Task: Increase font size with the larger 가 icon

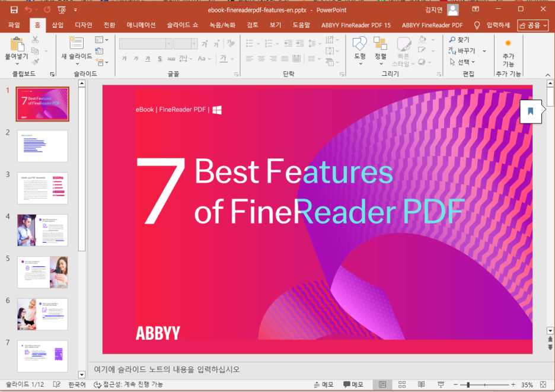Action: click(205, 44)
